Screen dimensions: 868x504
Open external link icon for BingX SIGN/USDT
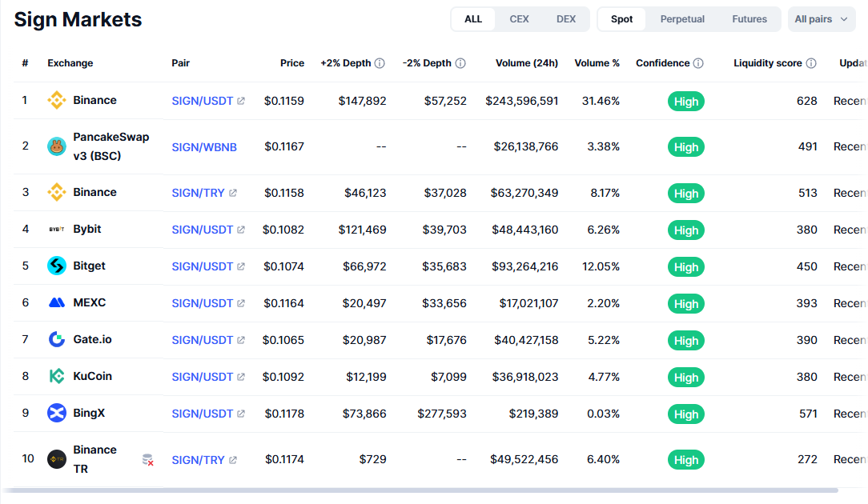[241, 414]
